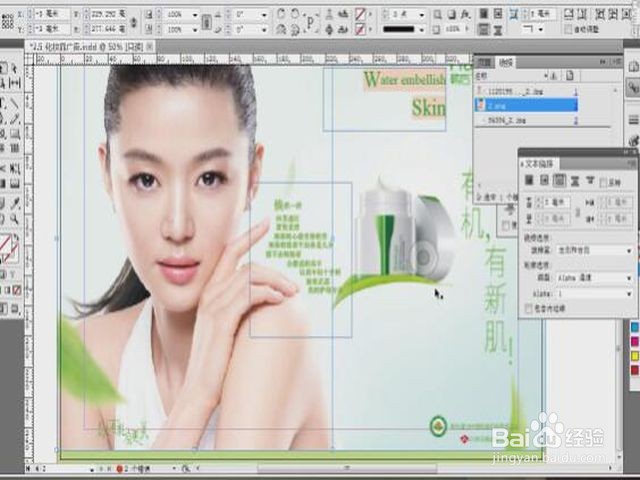Click the X position input field
The height and width of the screenshot is (480, 640).
pos(51,14)
